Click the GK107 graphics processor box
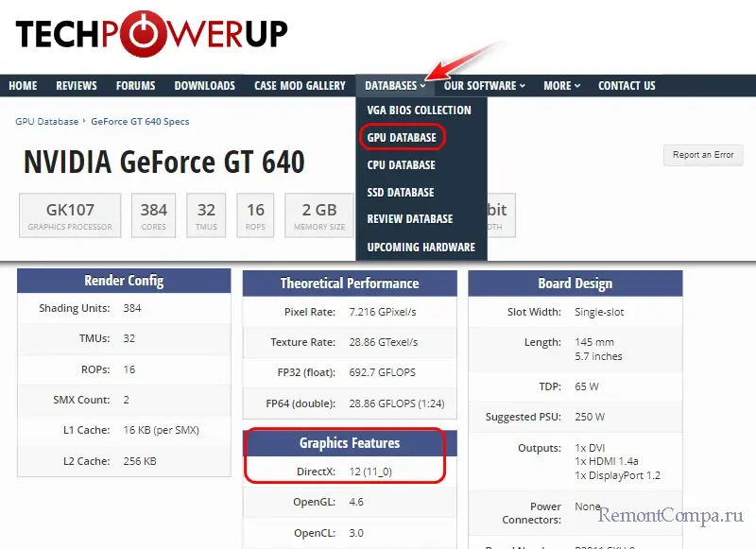This screenshot has height=549, width=756. [x=70, y=215]
